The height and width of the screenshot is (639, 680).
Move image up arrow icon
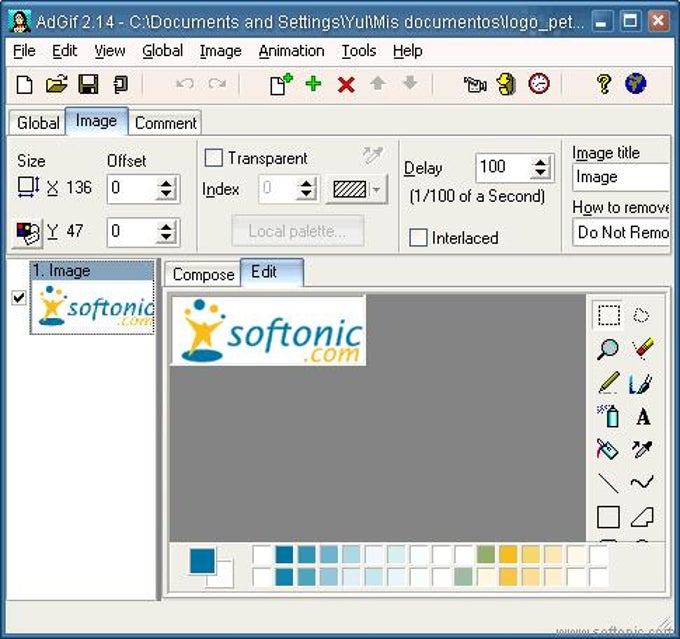coord(378,83)
